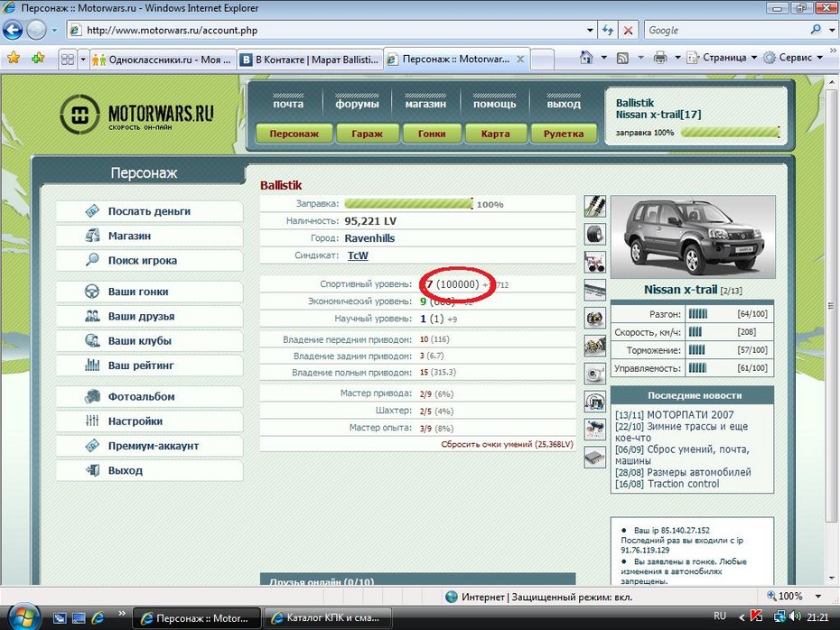Stop loading with the red X icon
Viewport: 840px width, 630px height.
[x=629, y=30]
